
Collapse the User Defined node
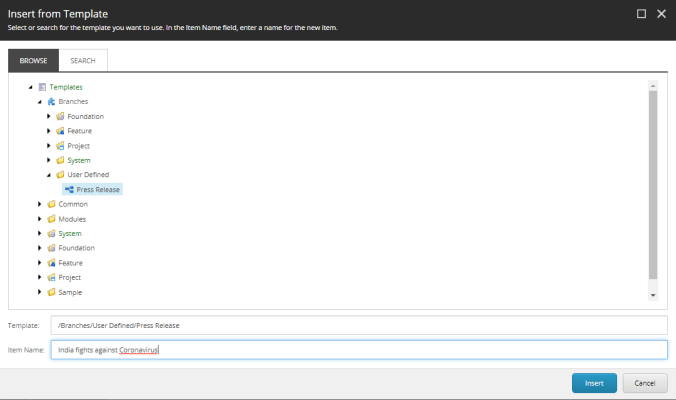click(49, 174)
